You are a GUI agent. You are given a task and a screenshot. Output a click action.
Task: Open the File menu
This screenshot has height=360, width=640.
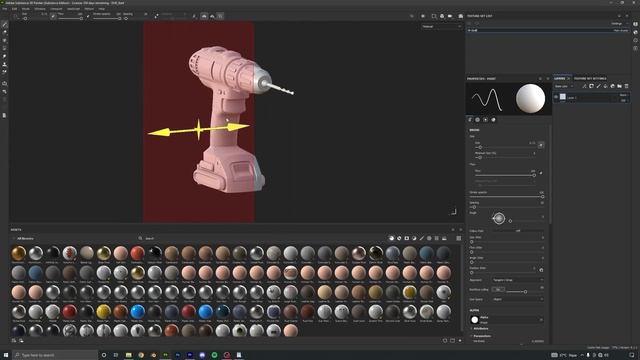point(5,9)
